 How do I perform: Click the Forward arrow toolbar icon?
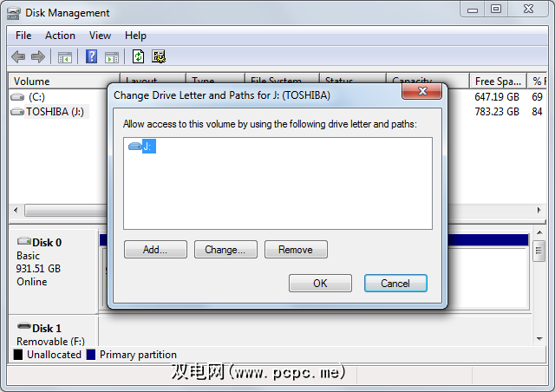coord(38,56)
